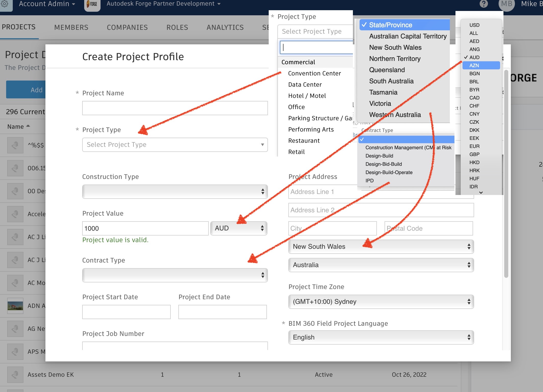The image size is (543, 392).
Task: Click the Project Name input field
Action: coord(175,108)
